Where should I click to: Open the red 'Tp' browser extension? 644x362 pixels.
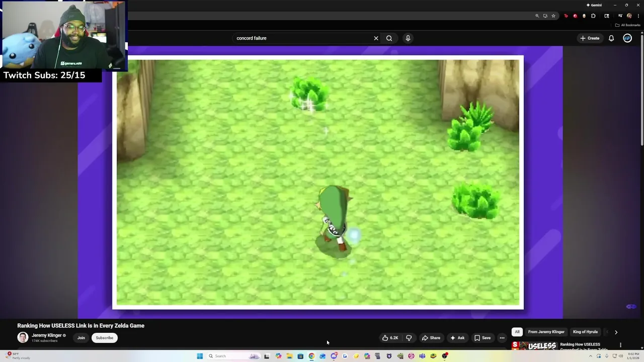(566, 16)
